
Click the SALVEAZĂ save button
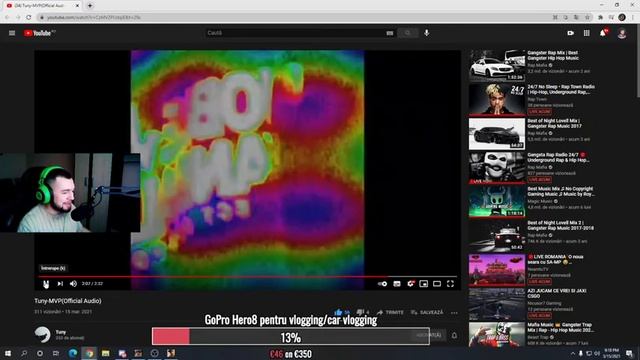tap(427, 312)
